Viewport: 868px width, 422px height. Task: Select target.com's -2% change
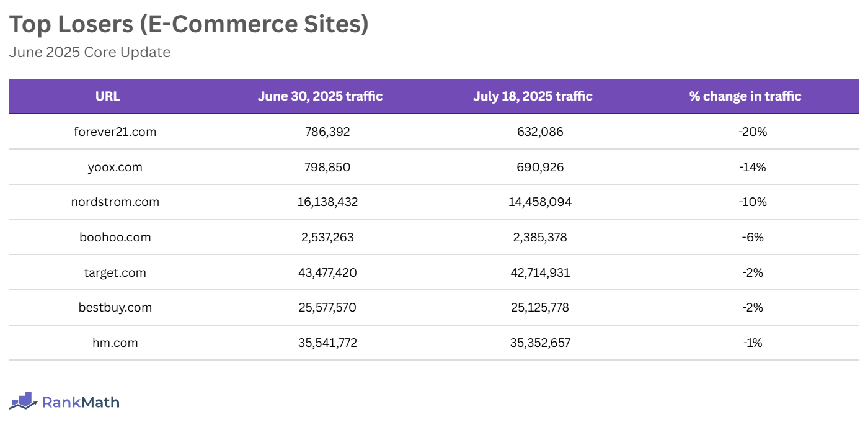pos(753,272)
